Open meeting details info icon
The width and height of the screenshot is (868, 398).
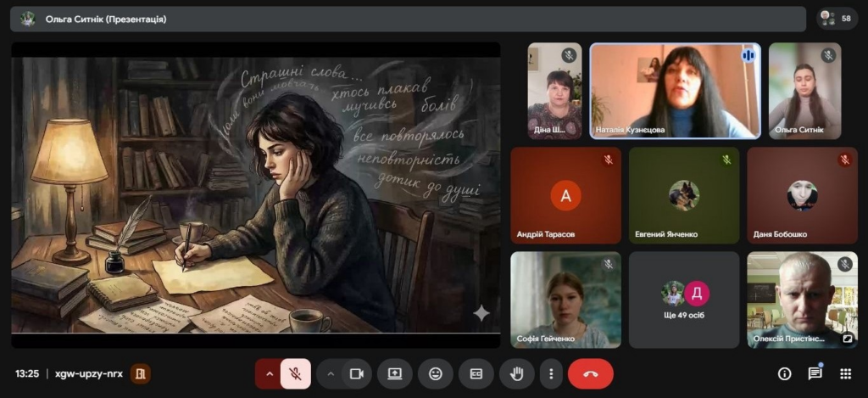coord(784,373)
